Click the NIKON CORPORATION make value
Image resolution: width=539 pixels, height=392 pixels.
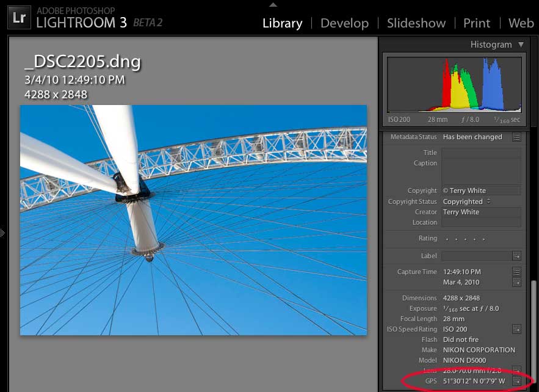point(479,350)
